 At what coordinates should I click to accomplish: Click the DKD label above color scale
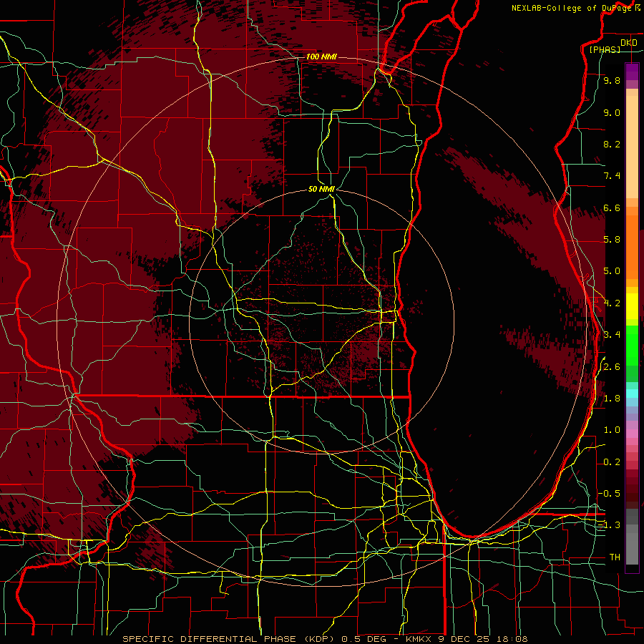point(629,43)
